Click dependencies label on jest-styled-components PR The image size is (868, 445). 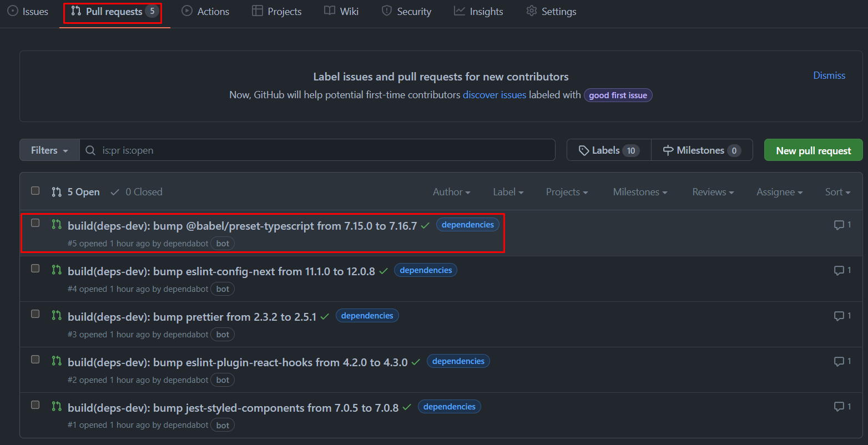[450, 407]
